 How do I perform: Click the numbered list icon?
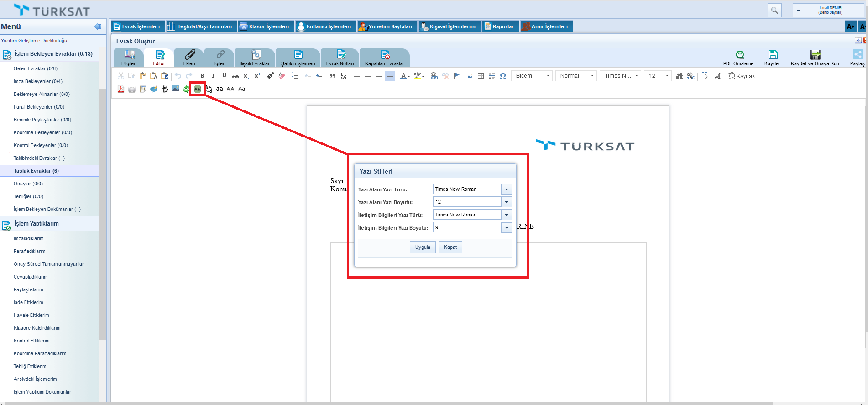(295, 76)
